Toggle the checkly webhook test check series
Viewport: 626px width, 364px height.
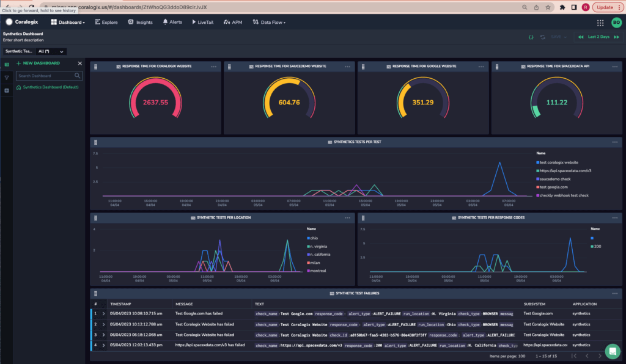pos(562,195)
